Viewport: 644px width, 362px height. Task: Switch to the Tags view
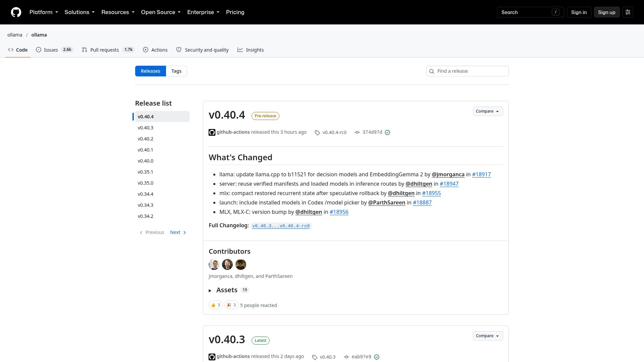click(x=176, y=71)
